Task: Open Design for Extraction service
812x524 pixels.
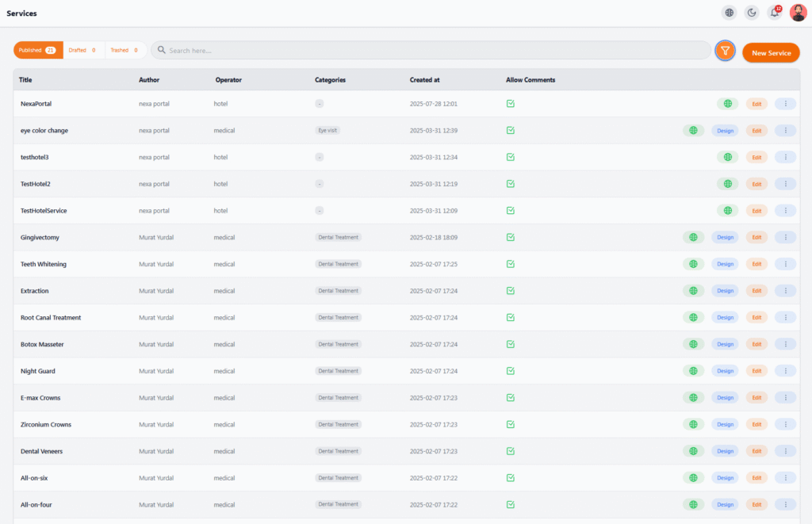Action: [x=725, y=291]
